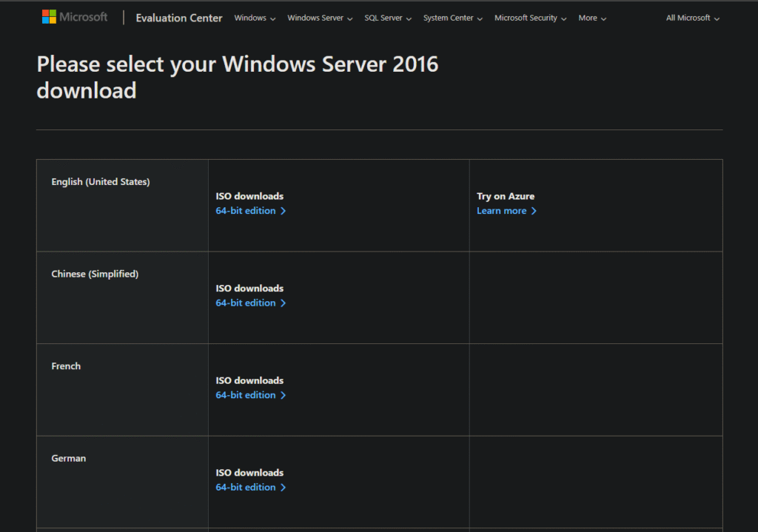Viewport: 758px width, 532px height.
Task: Click the Try on Azure heading
Action: (506, 196)
